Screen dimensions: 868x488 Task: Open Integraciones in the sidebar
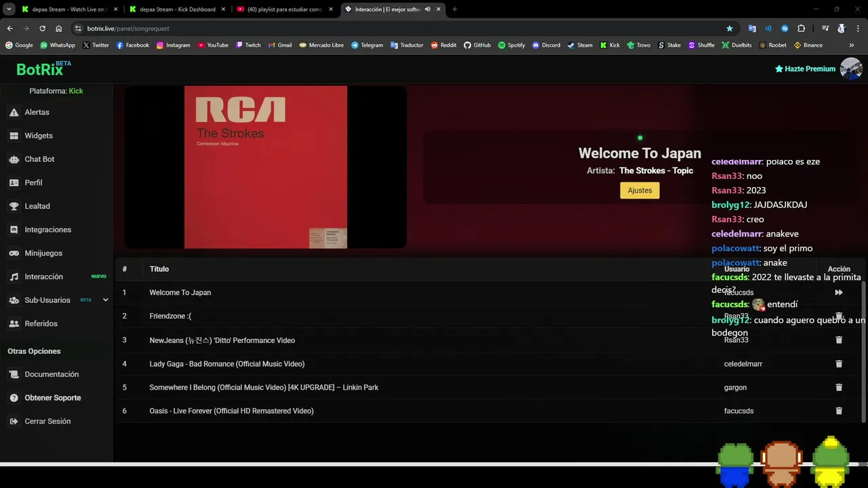coord(47,230)
